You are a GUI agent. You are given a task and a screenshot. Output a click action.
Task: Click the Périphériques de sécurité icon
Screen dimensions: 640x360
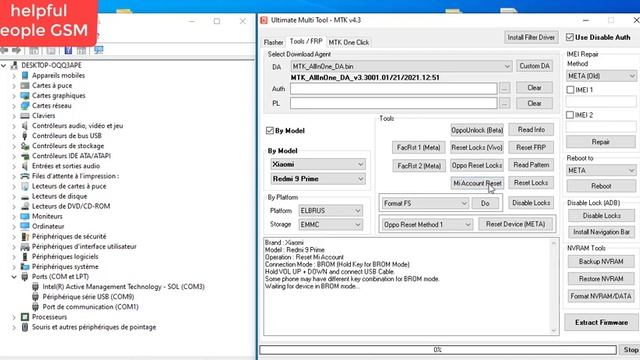coord(25,236)
